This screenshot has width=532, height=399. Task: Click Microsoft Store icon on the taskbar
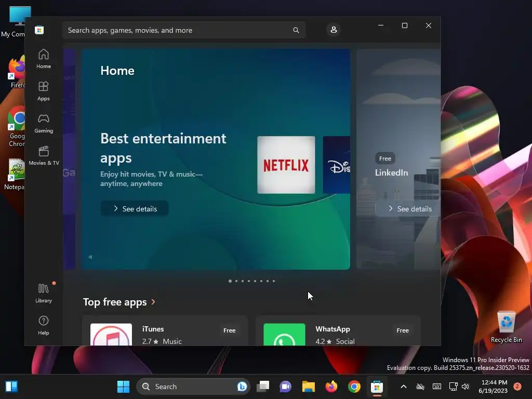(x=377, y=387)
